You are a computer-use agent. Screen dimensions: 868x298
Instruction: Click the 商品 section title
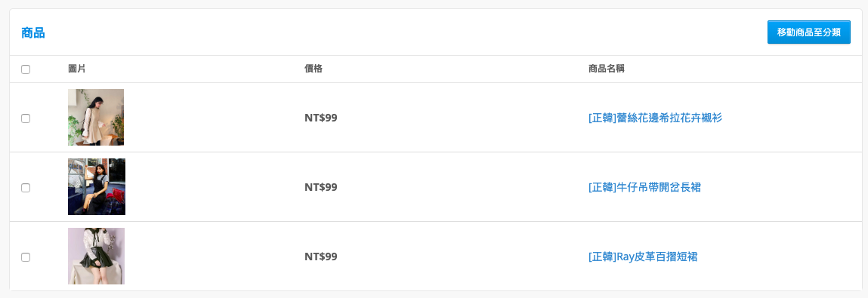(33, 32)
